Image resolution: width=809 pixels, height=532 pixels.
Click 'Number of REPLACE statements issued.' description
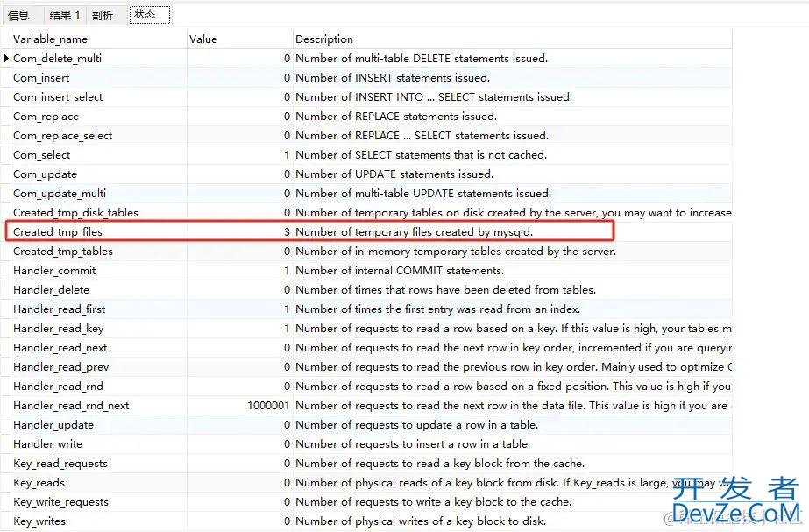[x=396, y=116]
